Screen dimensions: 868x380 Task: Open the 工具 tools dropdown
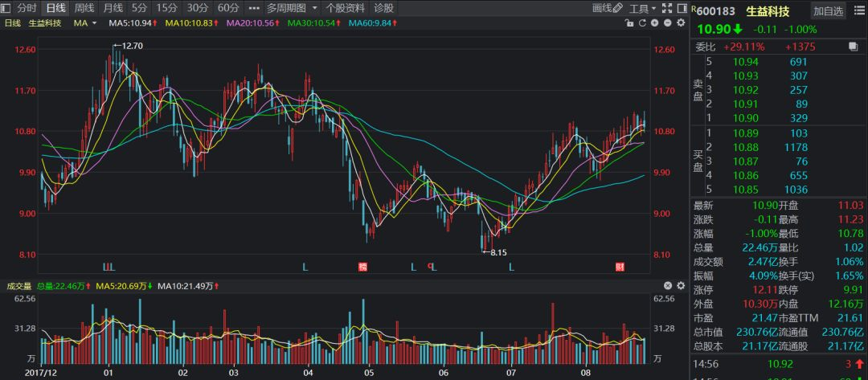point(642,8)
